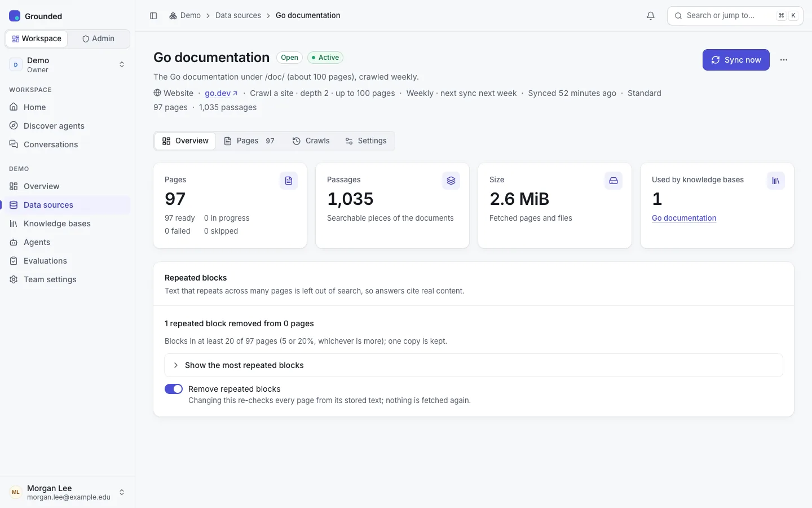Click the Demo workspace avatar badge
Image resolution: width=812 pixels, height=508 pixels.
click(16, 64)
